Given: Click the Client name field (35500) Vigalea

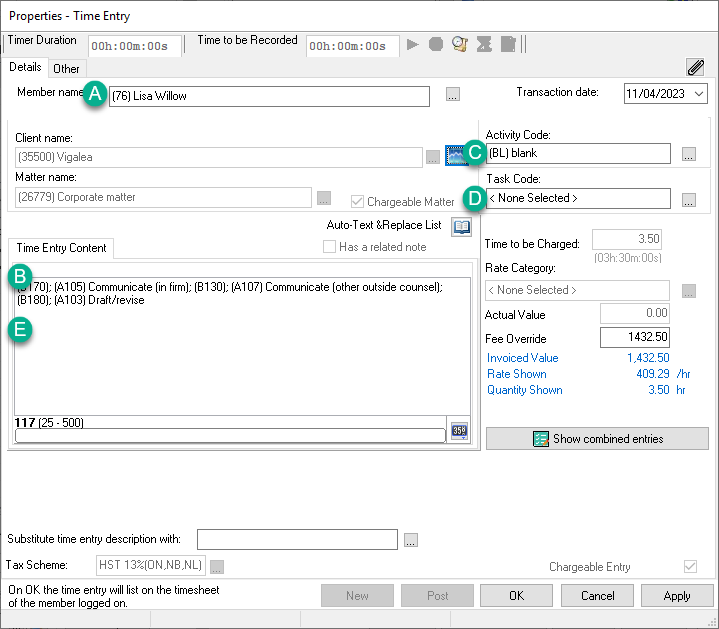Looking at the screenshot, I should (x=219, y=157).
